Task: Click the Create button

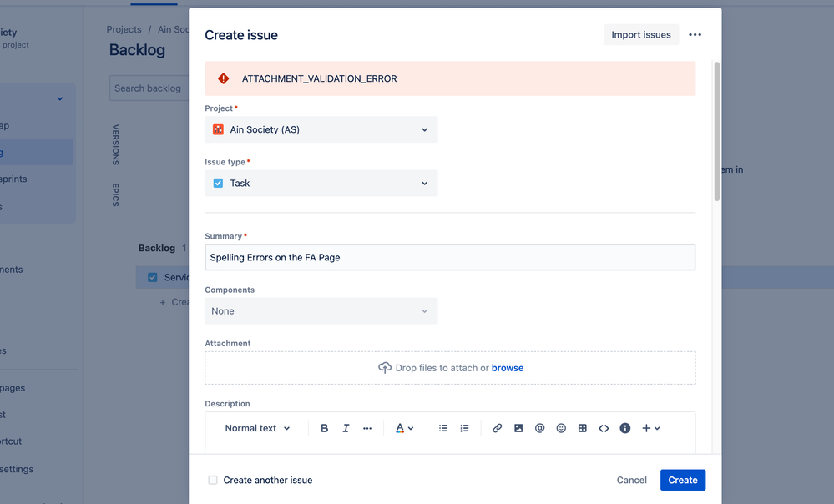Action: coord(683,480)
